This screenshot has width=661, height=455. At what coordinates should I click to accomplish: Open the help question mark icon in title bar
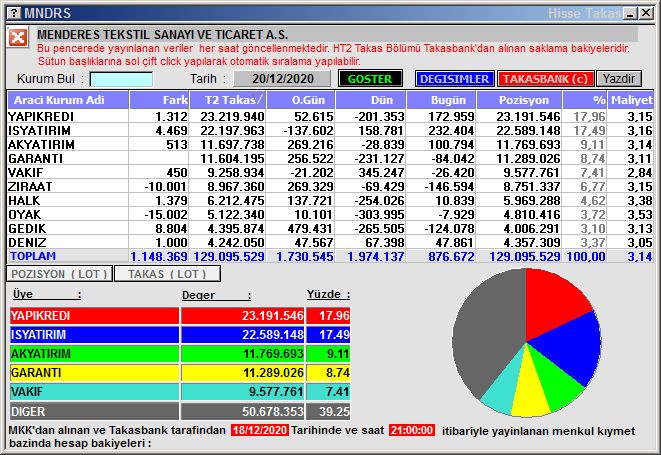pyautogui.click(x=14, y=13)
